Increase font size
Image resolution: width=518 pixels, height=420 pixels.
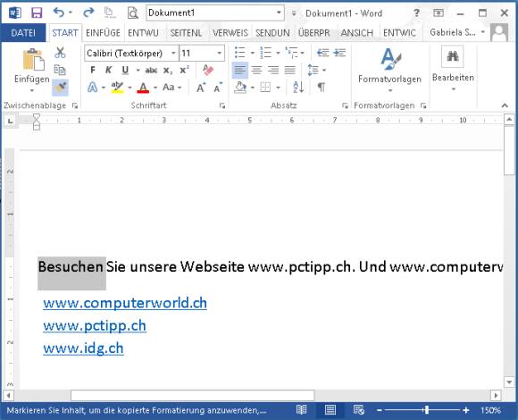point(201,88)
